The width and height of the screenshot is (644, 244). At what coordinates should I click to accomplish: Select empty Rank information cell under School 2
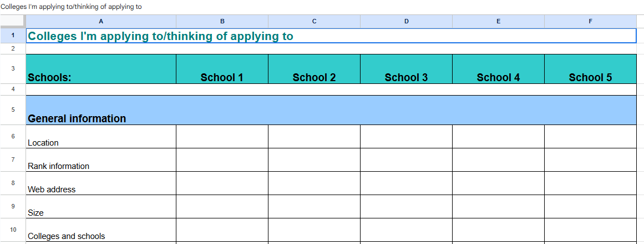[314, 160]
